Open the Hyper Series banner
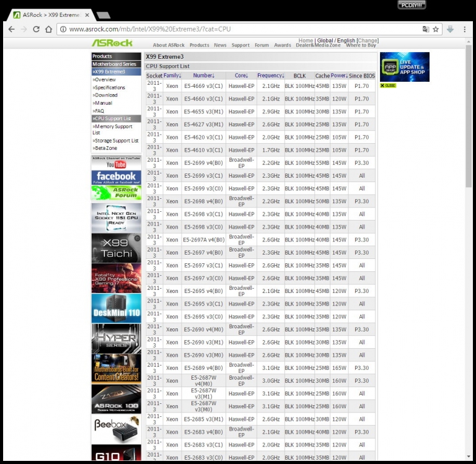 (117, 339)
